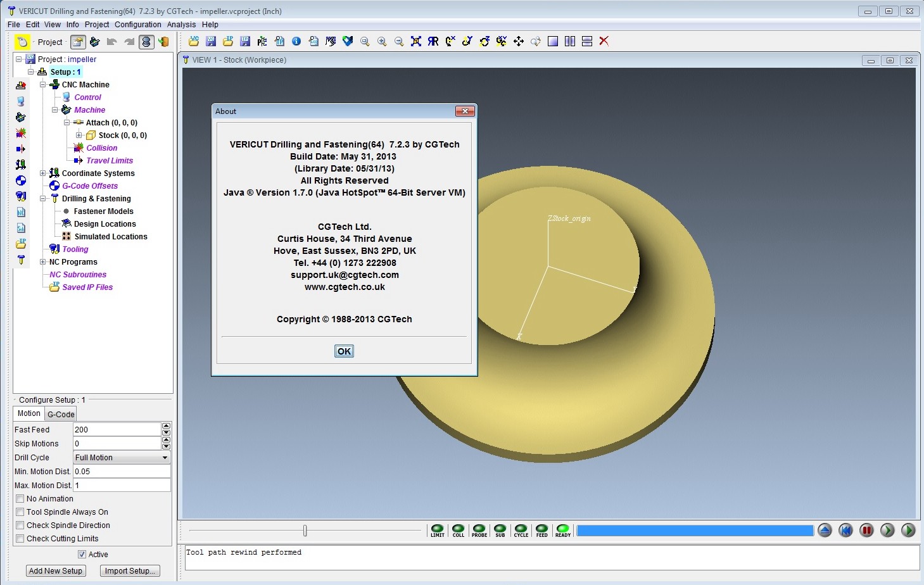Click the animation speed slider handle
Image resolution: width=924 pixels, height=585 pixels.
point(305,531)
